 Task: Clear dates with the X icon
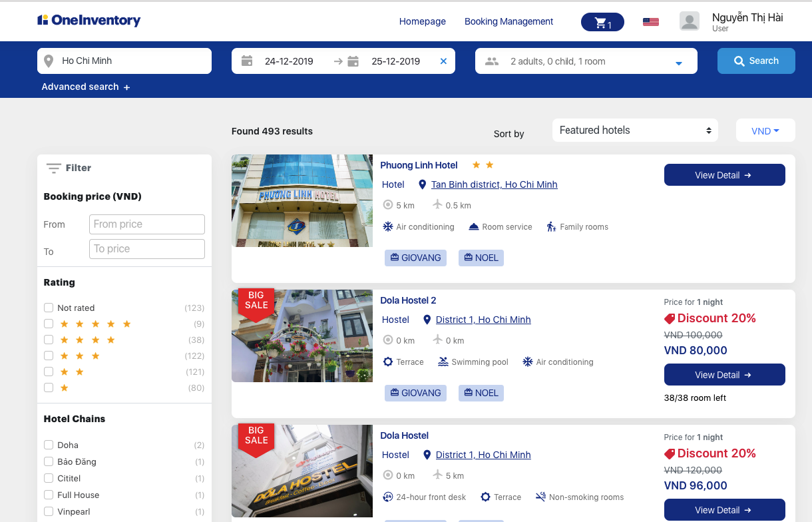click(443, 61)
